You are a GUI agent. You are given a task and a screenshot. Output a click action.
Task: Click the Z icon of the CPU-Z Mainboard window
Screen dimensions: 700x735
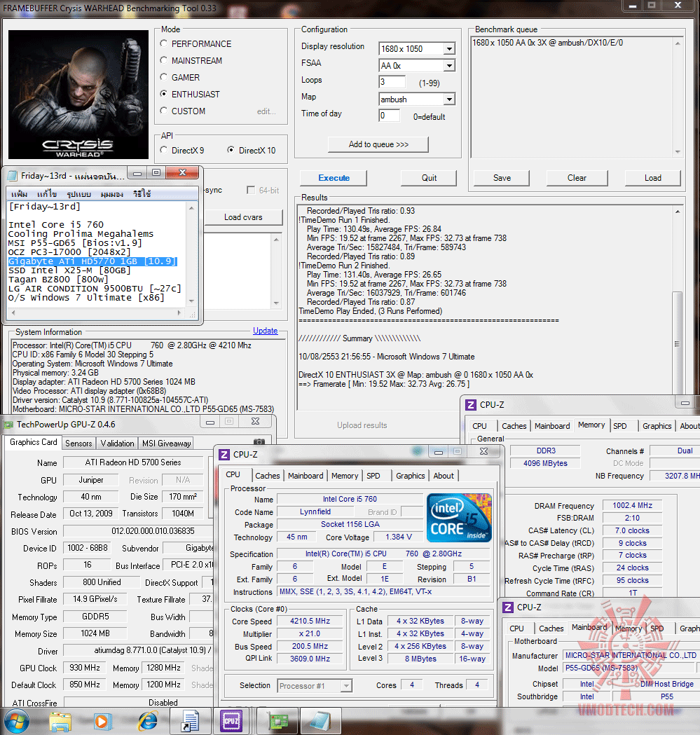pos(508,607)
